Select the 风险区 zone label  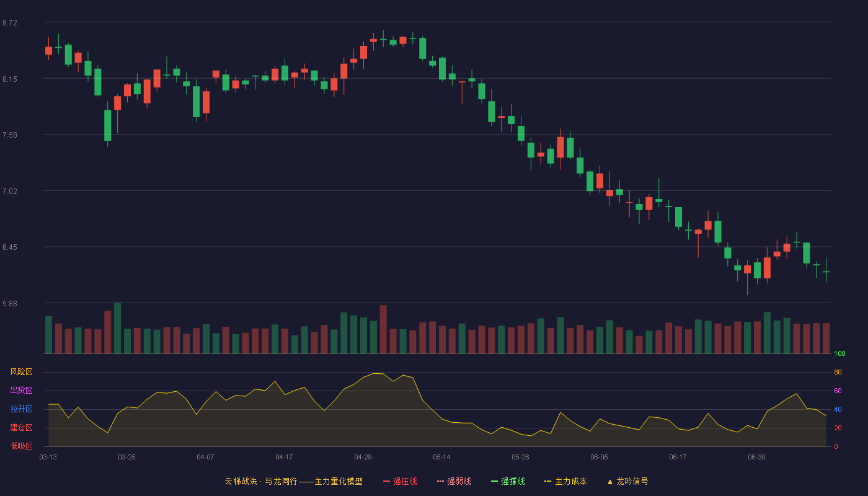(21, 372)
